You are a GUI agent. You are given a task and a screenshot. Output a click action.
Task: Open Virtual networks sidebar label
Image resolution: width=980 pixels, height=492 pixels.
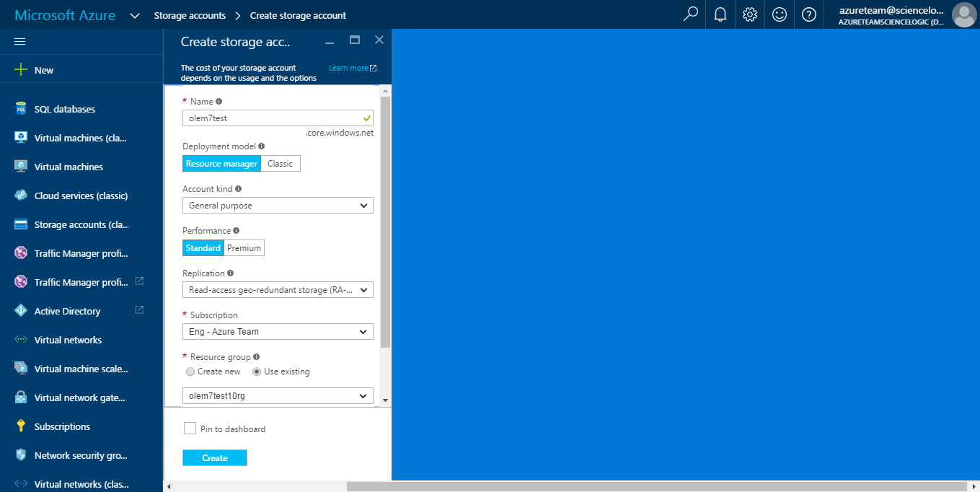coord(68,340)
